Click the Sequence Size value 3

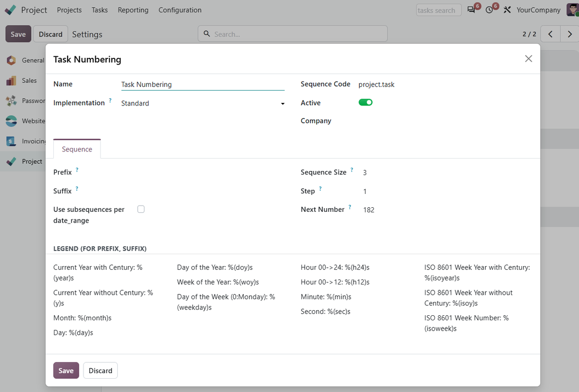click(x=365, y=172)
